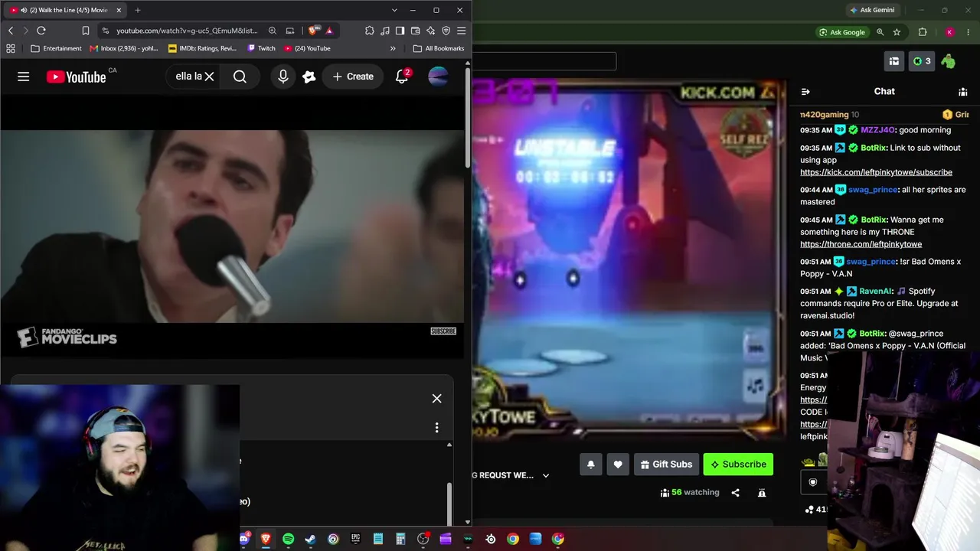The width and height of the screenshot is (980, 551).
Task: Expand hidden bookmarks overflow chevron
Action: [x=393, y=48]
